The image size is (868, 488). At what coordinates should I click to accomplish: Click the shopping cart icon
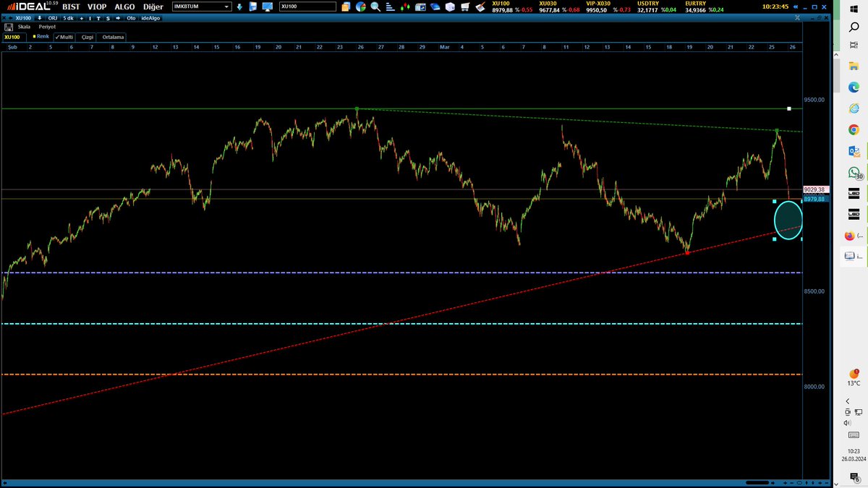(465, 7)
